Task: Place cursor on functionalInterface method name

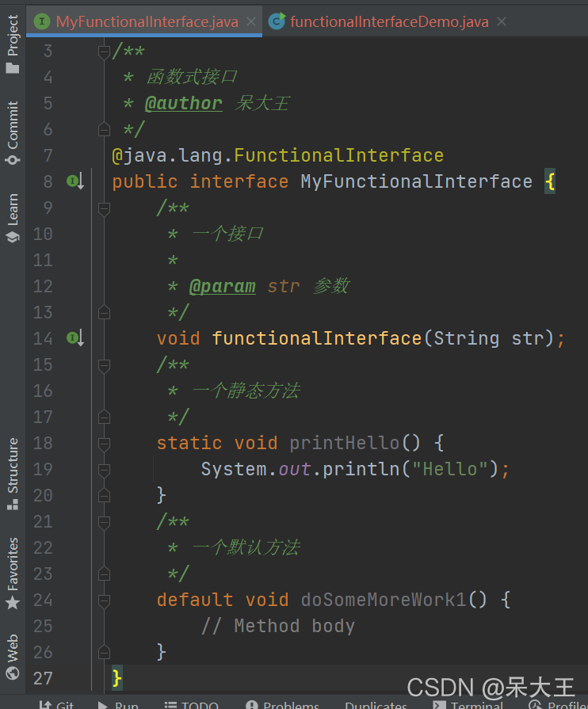Action: (x=317, y=339)
